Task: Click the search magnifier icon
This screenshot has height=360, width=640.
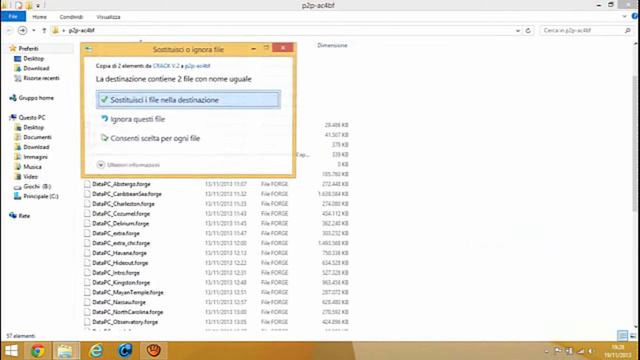Action: tap(628, 30)
